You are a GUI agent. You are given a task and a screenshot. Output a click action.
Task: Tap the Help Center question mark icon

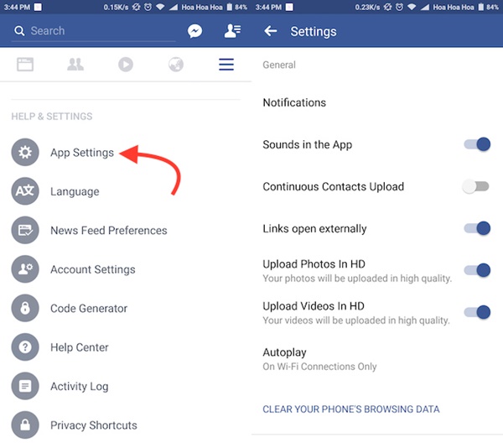[x=25, y=347]
